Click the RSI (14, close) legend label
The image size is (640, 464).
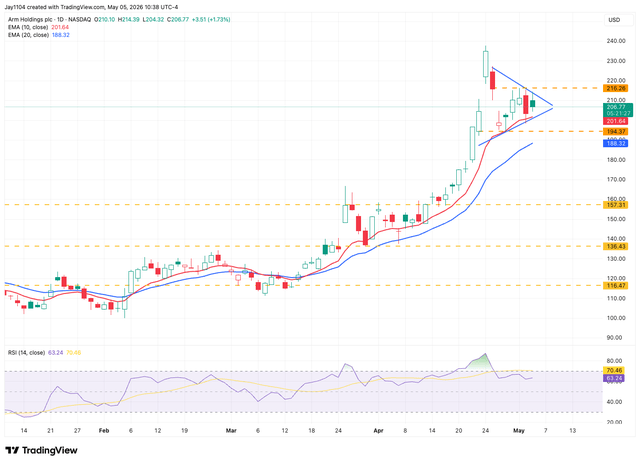26,353
